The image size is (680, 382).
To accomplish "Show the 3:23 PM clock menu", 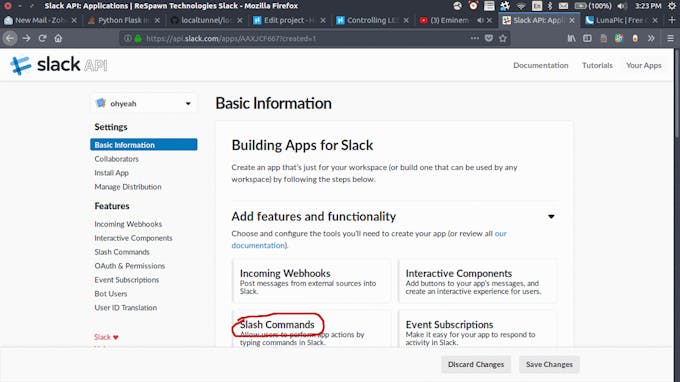I will [648, 6].
